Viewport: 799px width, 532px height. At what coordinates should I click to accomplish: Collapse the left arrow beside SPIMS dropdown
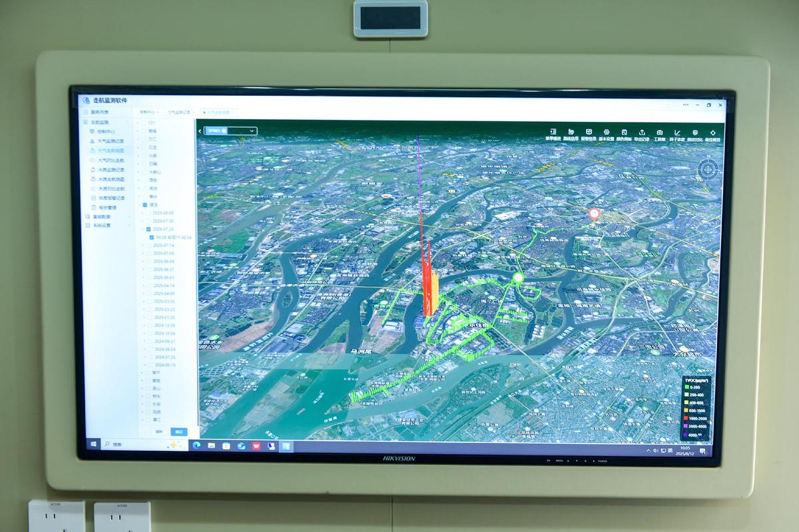200,131
